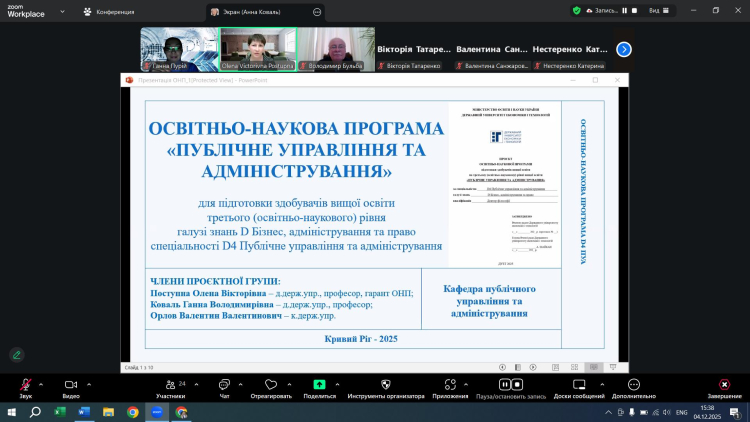750x422 pixels.
Task: Open Google Chrome from the Windows taskbar
Action: 133,411
